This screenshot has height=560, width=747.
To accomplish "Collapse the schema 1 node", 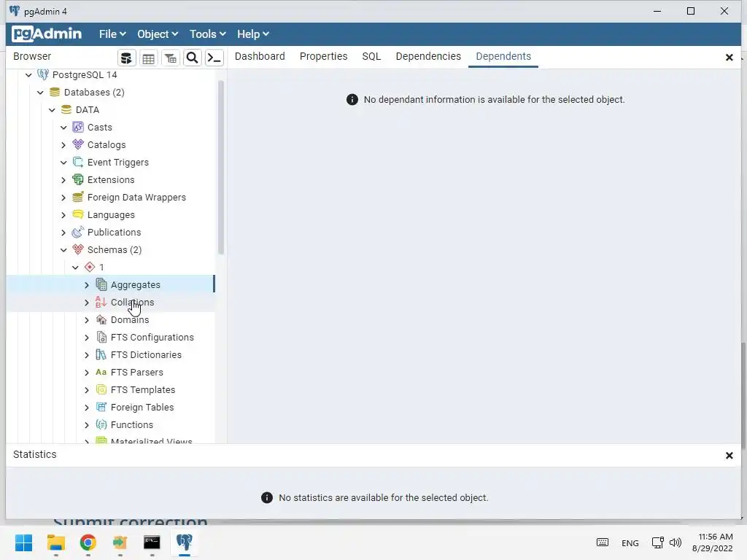I will tap(75, 268).
